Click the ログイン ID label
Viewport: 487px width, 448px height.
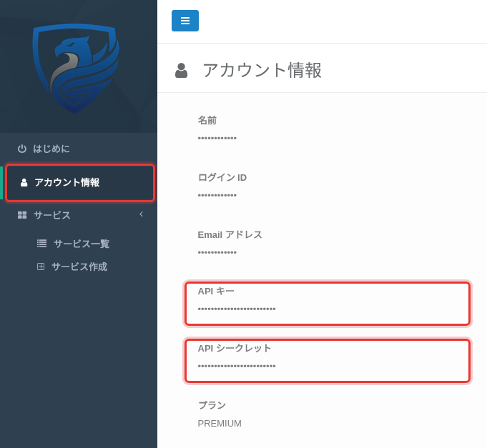click(x=222, y=178)
